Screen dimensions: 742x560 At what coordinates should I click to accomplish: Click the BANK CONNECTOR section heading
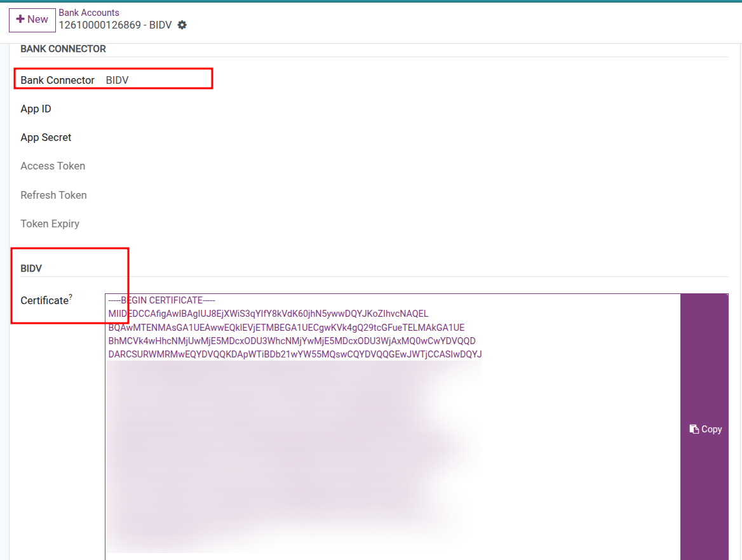click(63, 49)
